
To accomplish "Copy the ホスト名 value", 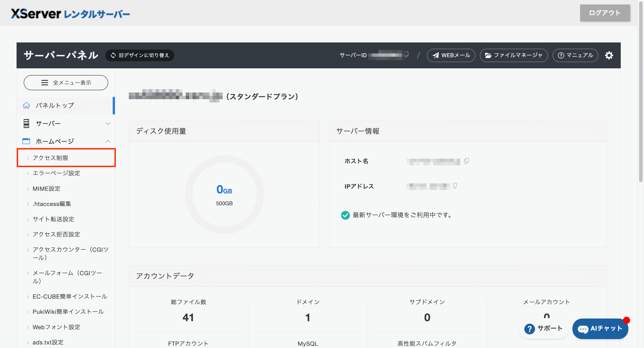I will click(466, 161).
